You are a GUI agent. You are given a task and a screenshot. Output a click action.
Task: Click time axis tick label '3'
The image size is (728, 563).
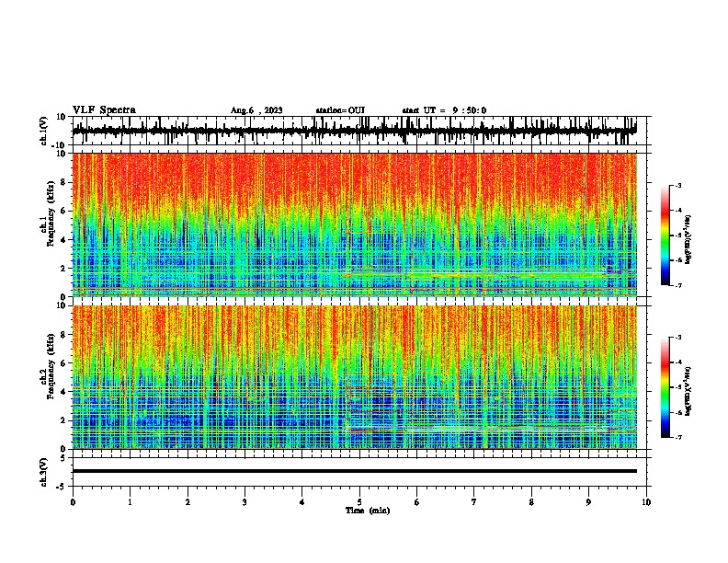(x=245, y=502)
